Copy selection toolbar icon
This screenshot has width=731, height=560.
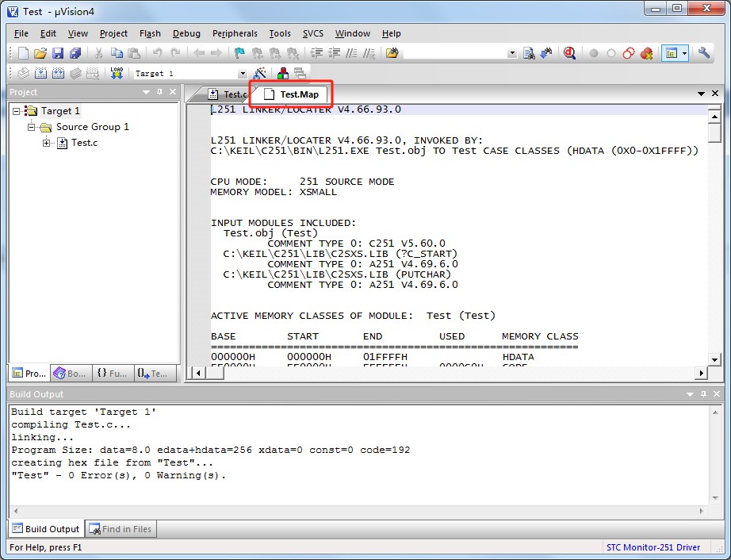coord(117,53)
